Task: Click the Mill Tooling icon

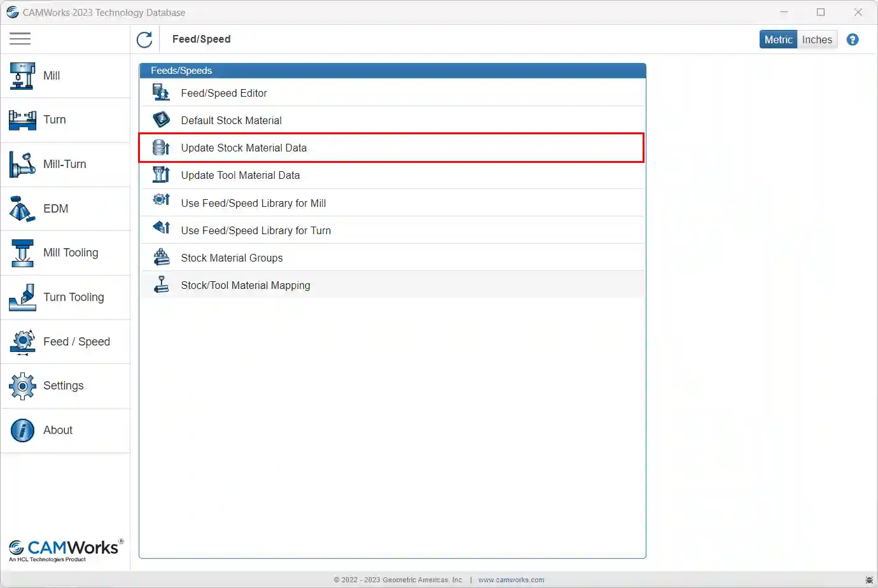Action: (22, 253)
